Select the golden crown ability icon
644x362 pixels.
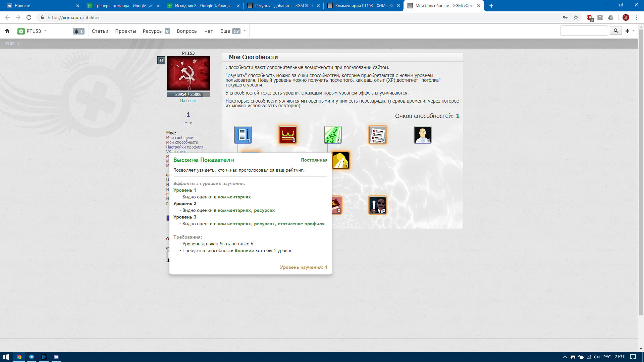pyautogui.click(x=287, y=135)
